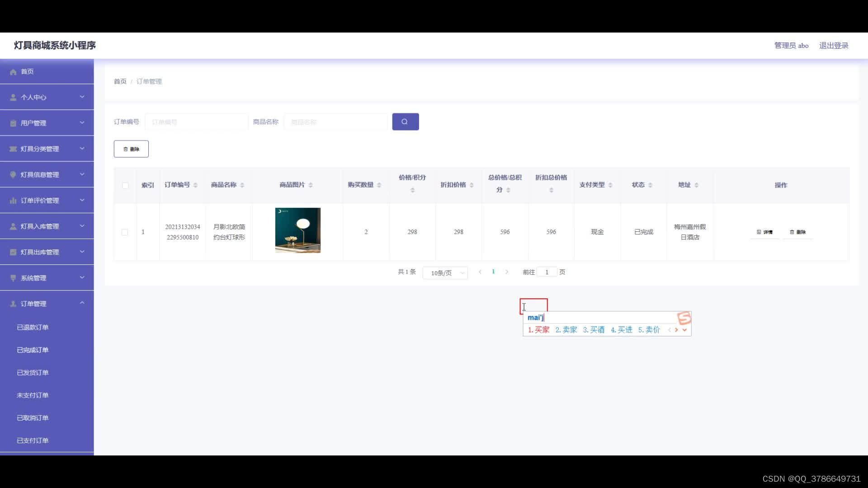Expand the 系统管理 menu chevron

pos(82,277)
